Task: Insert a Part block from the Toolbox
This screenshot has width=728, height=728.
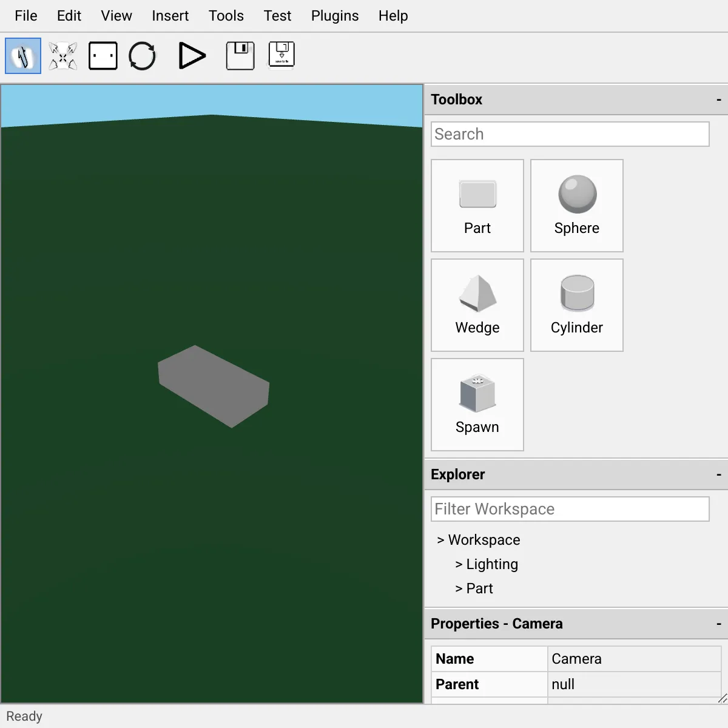Action: 477,206
